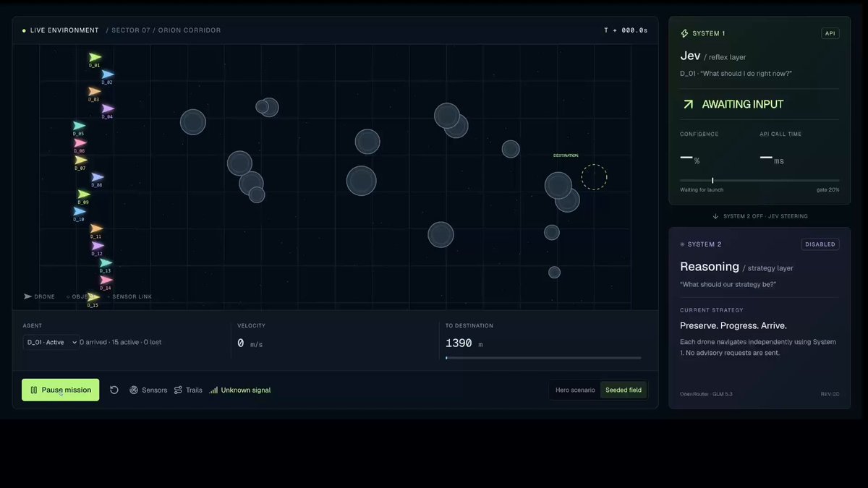Select the Seeded field scenario
This screenshot has height=488, width=868.
point(624,390)
